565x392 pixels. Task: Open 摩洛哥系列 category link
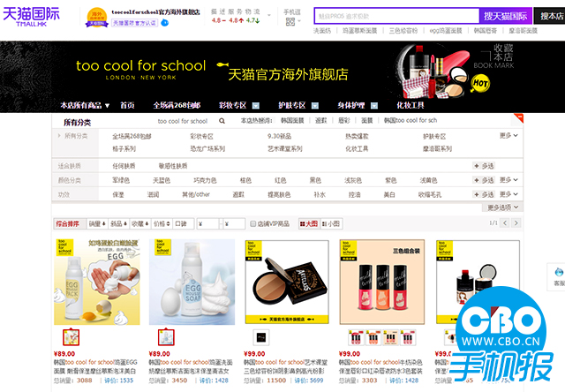click(x=438, y=148)
